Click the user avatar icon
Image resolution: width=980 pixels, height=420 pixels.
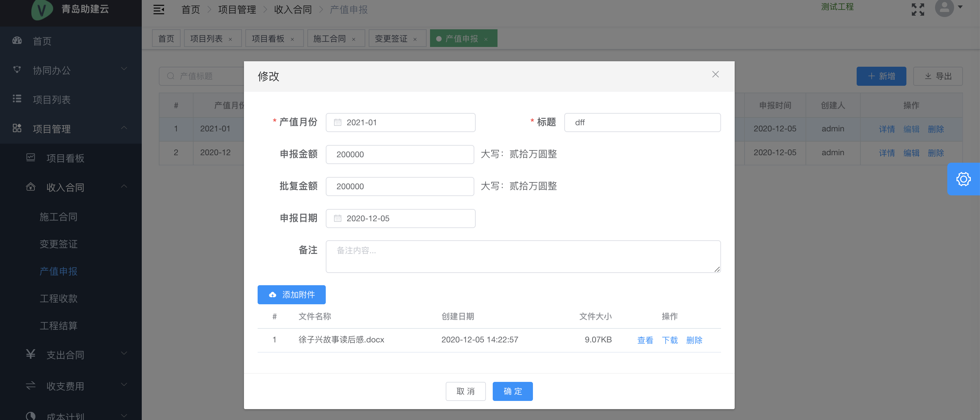(944, 8)
